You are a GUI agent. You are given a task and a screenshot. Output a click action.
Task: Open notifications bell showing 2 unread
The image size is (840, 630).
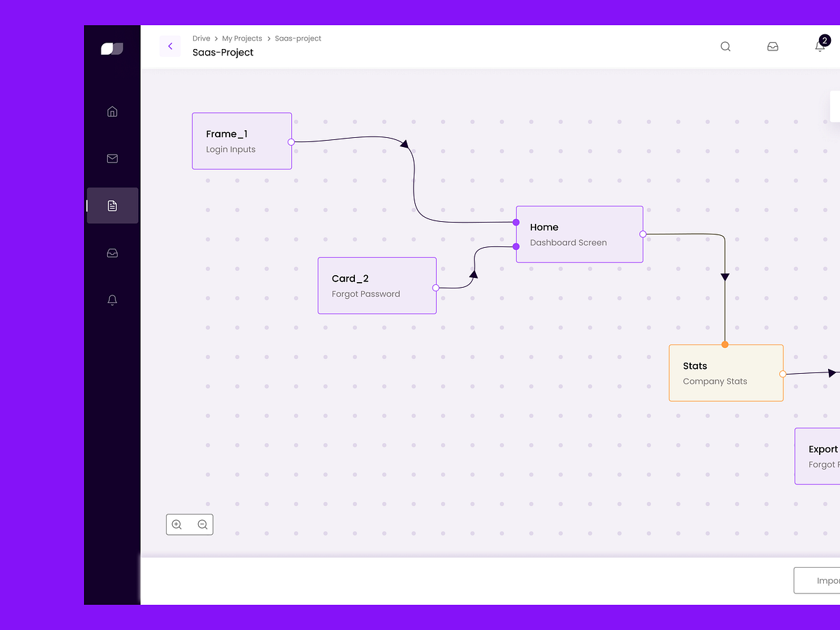click(820, 46)
